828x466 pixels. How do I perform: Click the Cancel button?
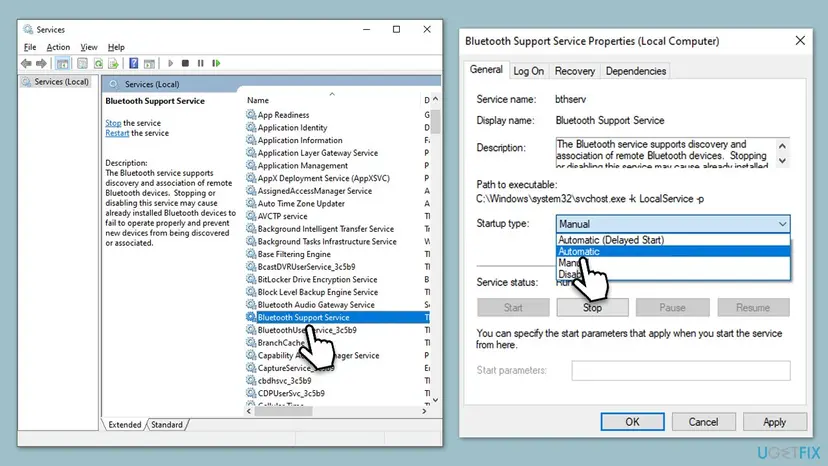pyautogui.click(x=703, y=422)
